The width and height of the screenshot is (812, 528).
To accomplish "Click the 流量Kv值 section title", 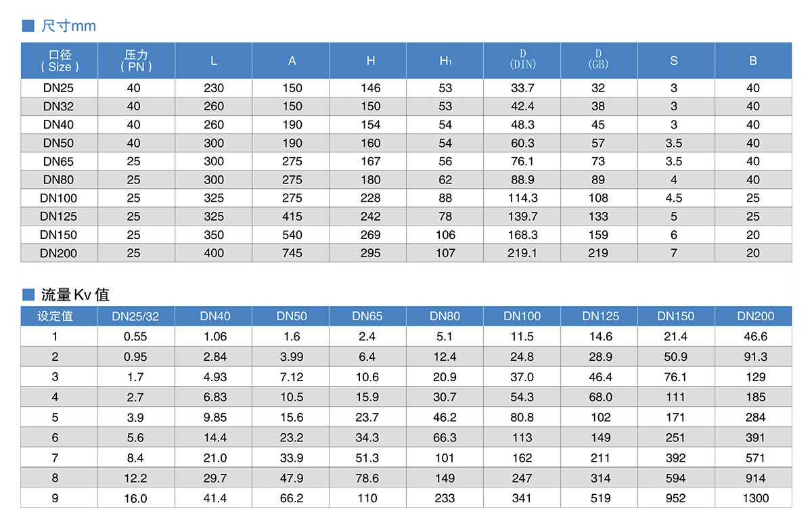I will (74, 294).
